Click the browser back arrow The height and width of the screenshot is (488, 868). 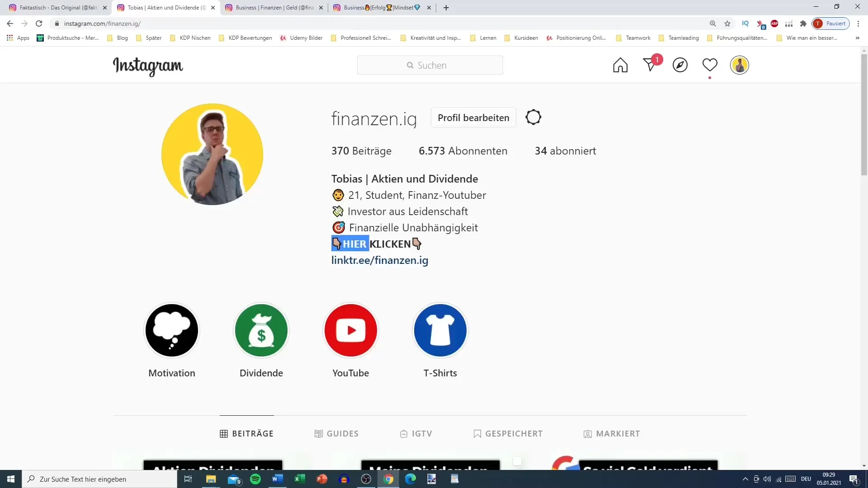click(10, 23)
